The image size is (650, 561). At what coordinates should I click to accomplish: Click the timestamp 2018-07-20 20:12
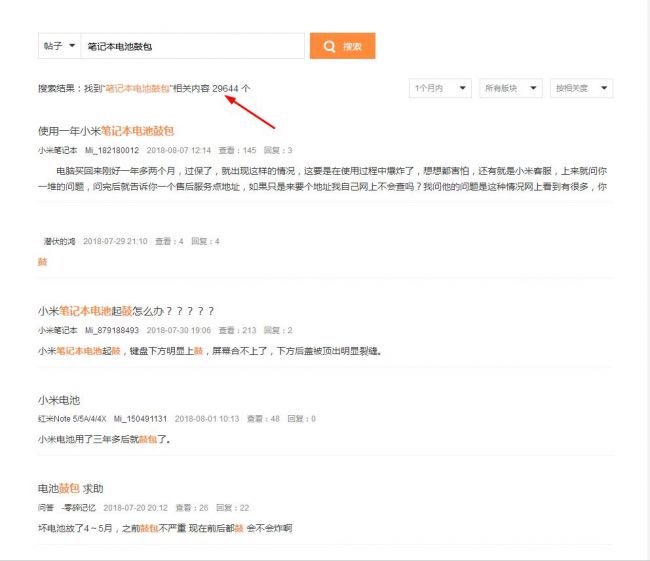pyautogui.click(x=136, y=508)
